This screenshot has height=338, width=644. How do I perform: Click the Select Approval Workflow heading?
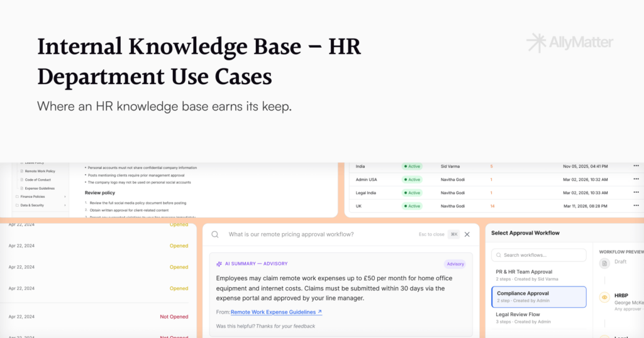pyautogui.click(x=525, y=233)
